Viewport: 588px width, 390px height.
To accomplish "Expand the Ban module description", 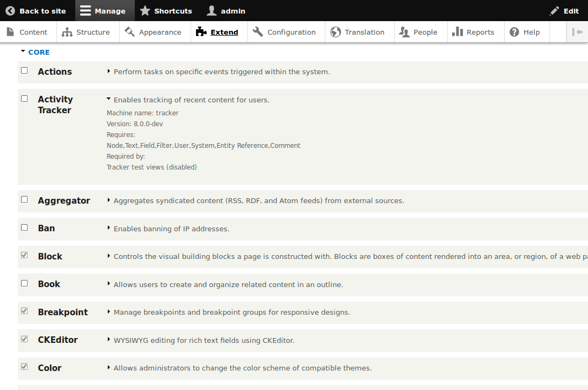I will [x=109, y=228].
